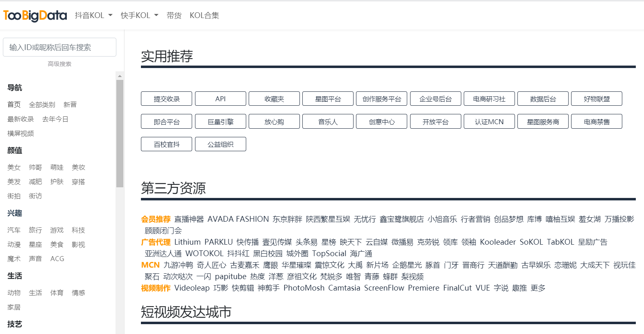Image resolution: width=644 pixels, height=334 pixels.
Task: Open the KOL合集 navigation item
Action: (x=204, y=16)
